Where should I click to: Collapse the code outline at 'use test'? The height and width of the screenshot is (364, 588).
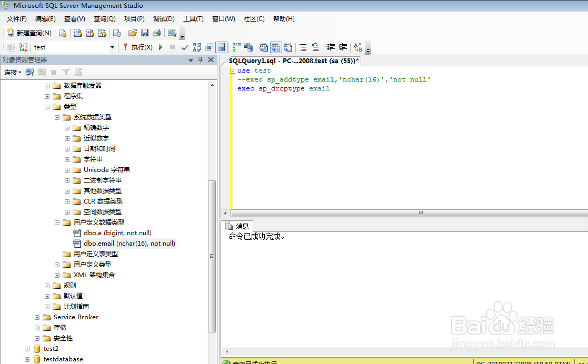(233, 71)
